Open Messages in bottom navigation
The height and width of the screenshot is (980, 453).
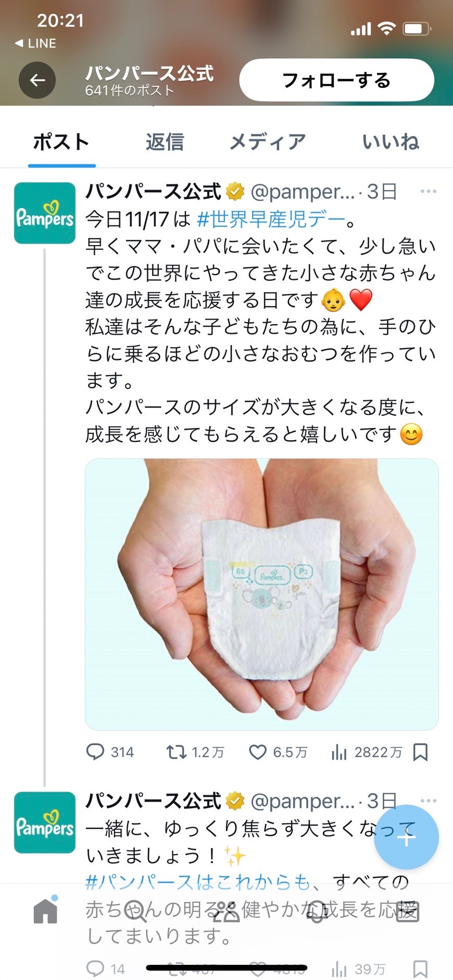click(x=407, y=911)
